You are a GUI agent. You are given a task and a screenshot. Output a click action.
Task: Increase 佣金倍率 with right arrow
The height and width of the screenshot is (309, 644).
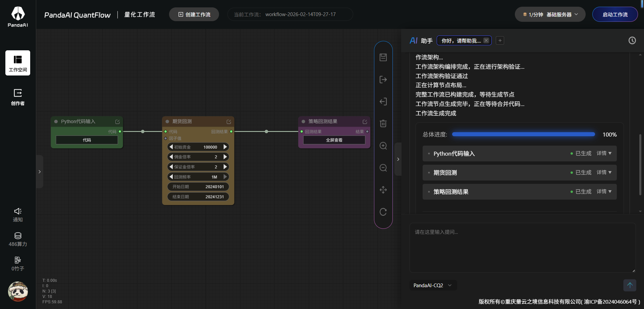[x=225, y=157]
